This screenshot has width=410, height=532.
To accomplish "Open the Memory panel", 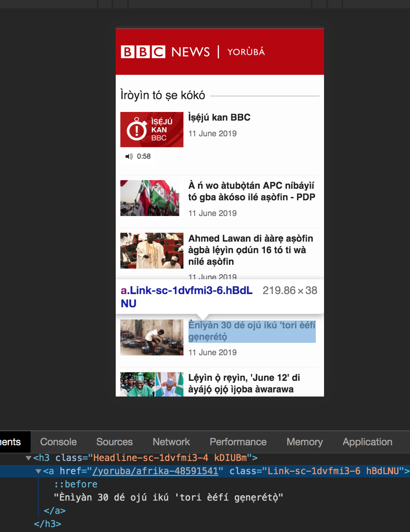I will [304, 442].
